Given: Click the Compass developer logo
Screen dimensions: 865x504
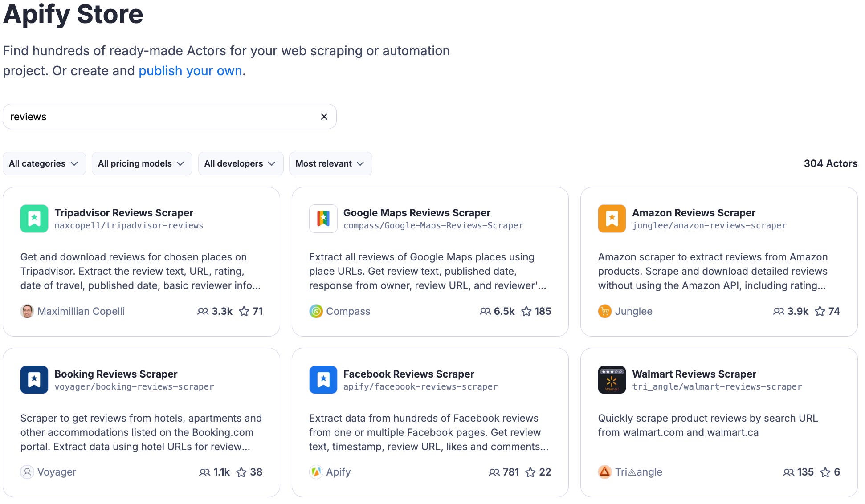Looking at the screenshot, I should click(316, 311).
